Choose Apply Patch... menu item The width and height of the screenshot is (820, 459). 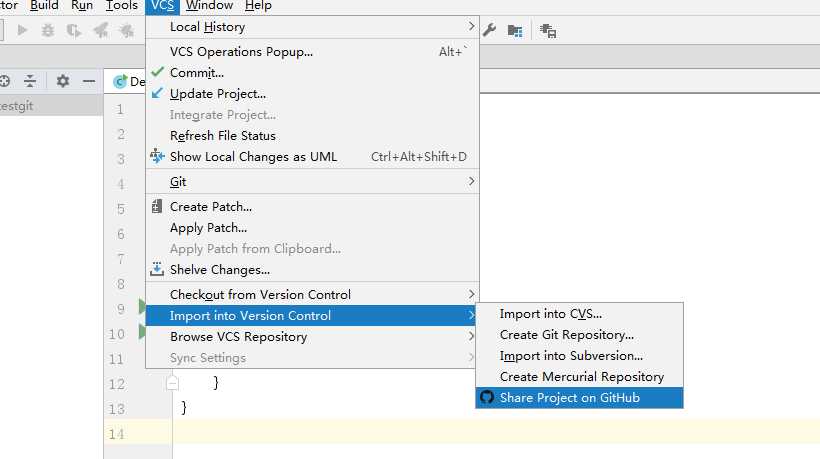(x=312, y=227)
